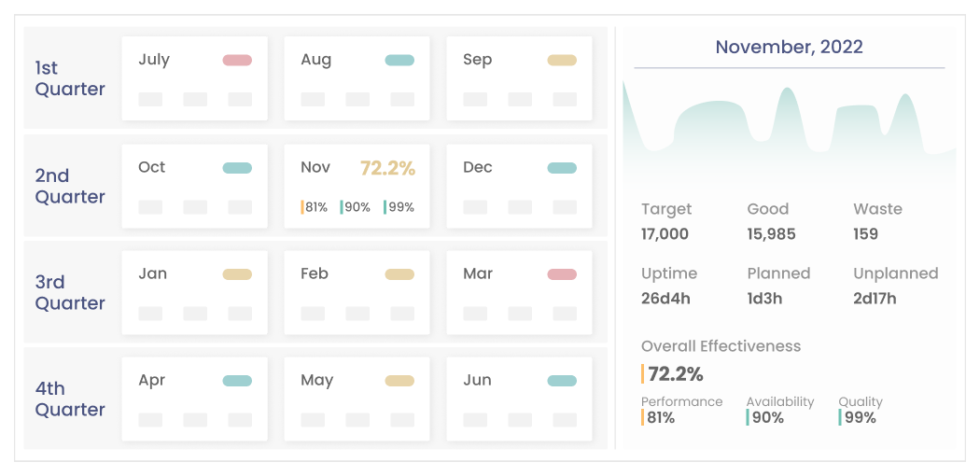Screen dimensions: 980x476
Task: Select the Oct month card
Action: point(194,186)
